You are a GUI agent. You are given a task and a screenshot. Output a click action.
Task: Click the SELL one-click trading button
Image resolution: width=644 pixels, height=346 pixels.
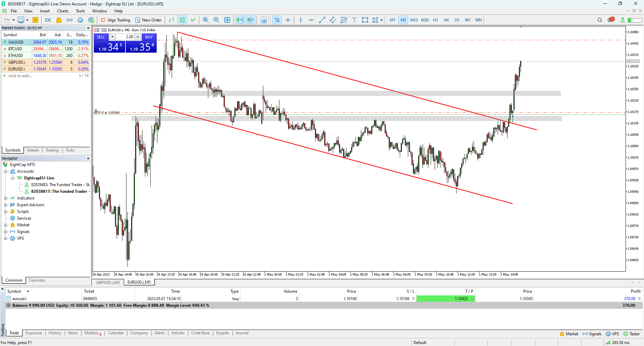tap(101, 37)
